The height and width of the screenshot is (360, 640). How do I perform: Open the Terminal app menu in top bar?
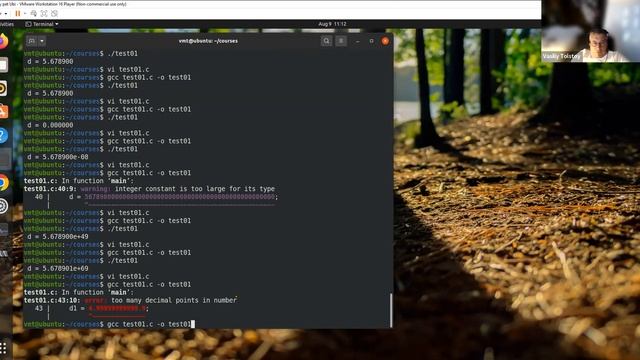[x=42, y=24]
